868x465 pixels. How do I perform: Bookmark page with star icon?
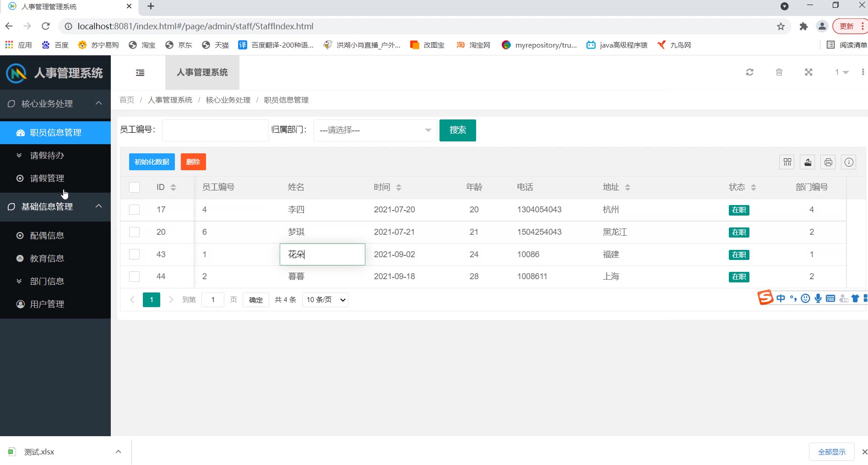click(781, 27)
